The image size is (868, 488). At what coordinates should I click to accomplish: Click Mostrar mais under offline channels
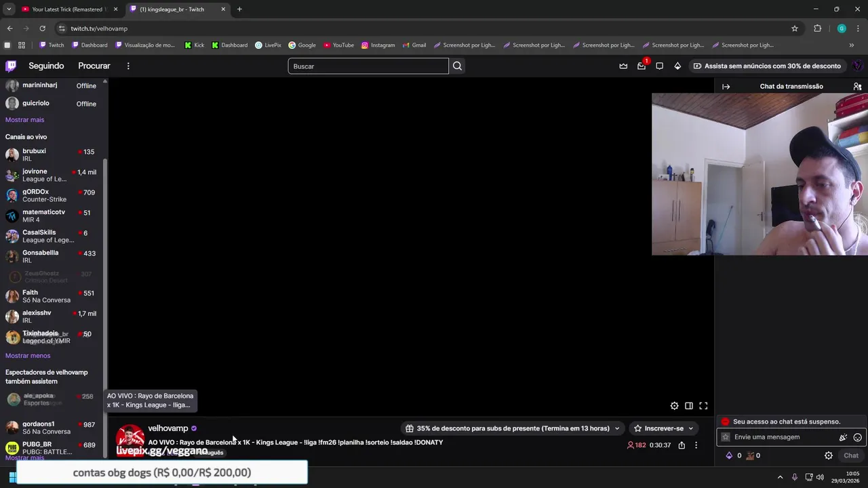[x=24, y=120]
